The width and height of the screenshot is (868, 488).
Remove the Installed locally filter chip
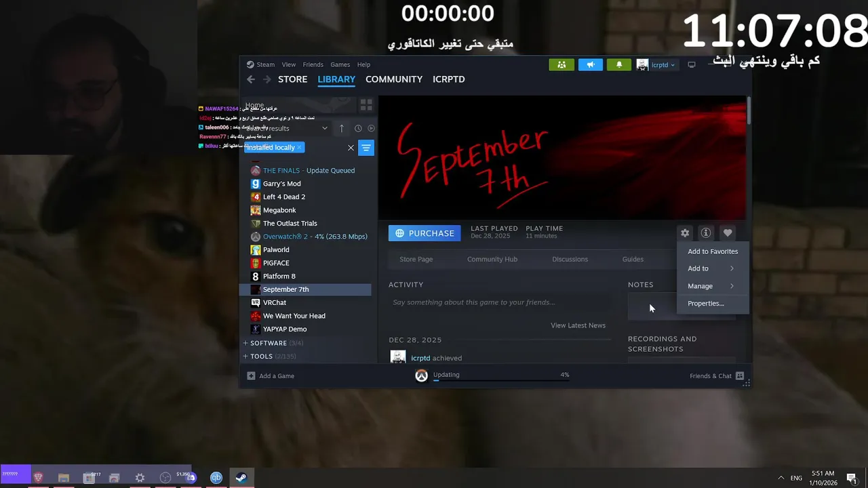tap(299, 147)
